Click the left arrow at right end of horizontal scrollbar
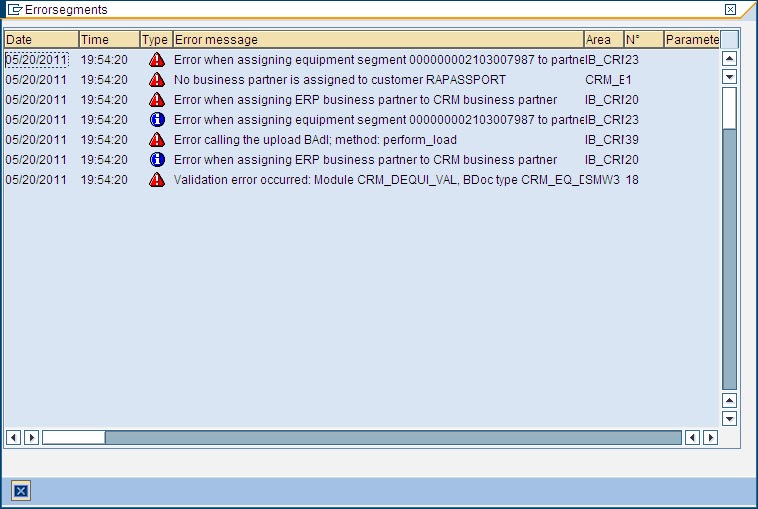 [692, 437]
